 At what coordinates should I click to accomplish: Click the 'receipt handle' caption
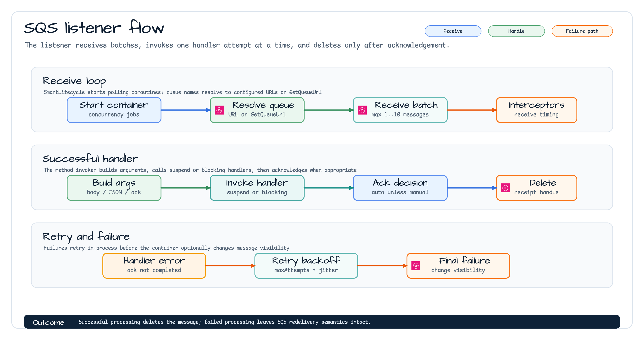[536, 192]
